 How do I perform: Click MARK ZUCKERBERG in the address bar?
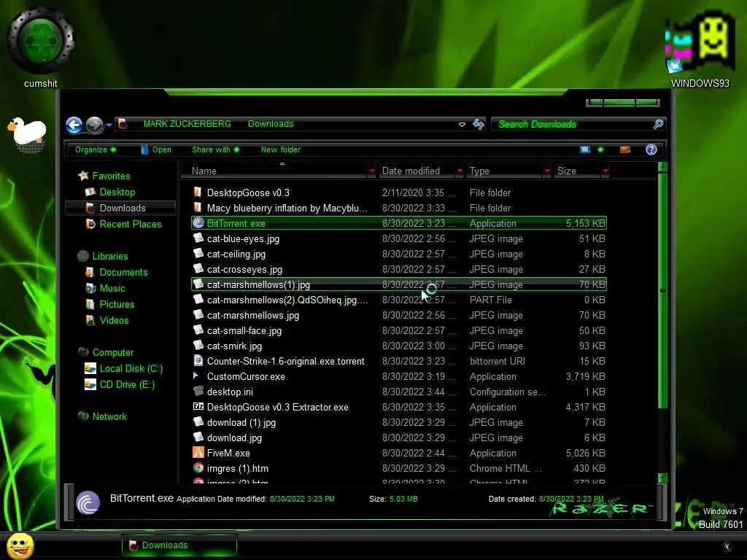click(187, 124)
